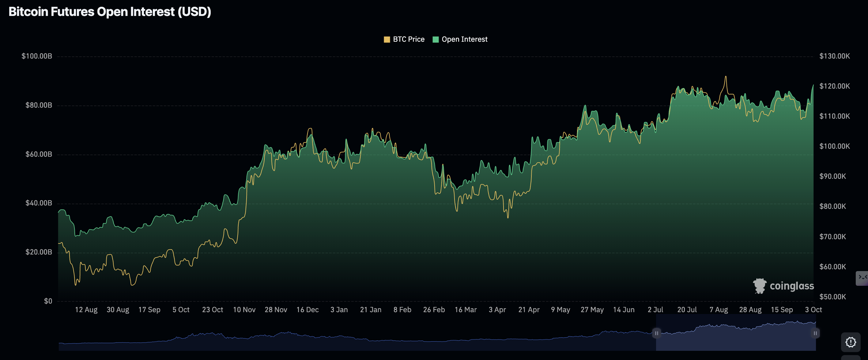Click the $100.00B left axis label
Viewport: 868px width, 360px height.
tap(37, 56)
